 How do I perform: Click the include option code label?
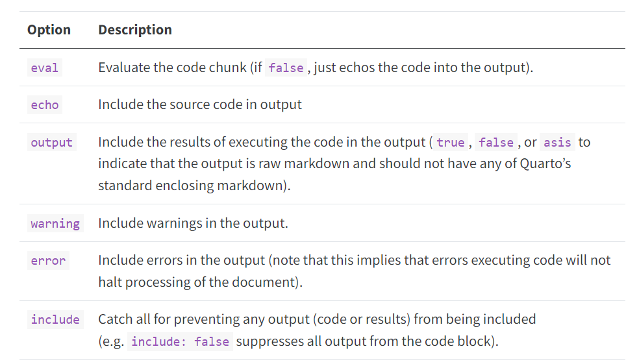click(55, 319)
